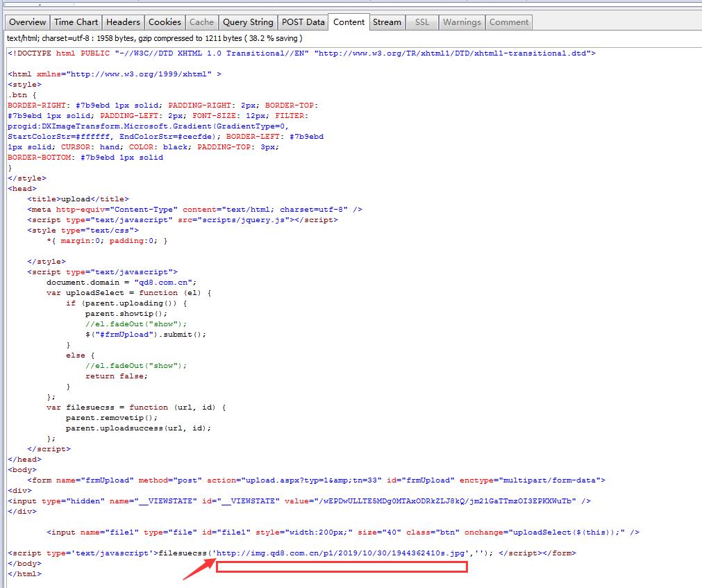Screen dimensions: 702x588
Task: Switch to the Time Chart tab
Action: tap(76, 22)
